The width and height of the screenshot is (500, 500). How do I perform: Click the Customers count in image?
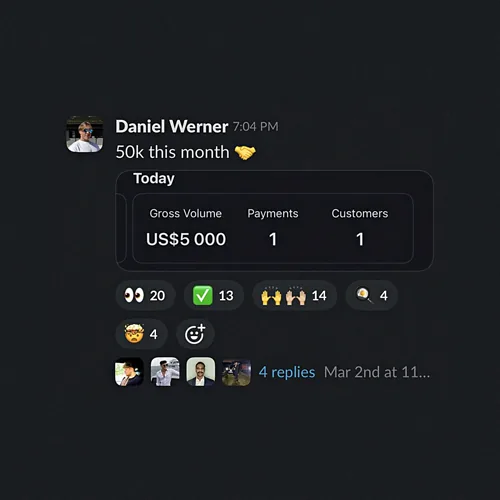pyautogui.click(x=360, y=239)
